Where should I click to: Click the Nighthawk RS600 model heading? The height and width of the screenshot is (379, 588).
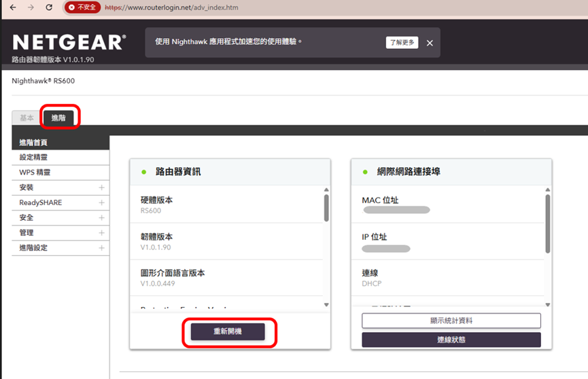pyautogui.click(x=43, y=81)
